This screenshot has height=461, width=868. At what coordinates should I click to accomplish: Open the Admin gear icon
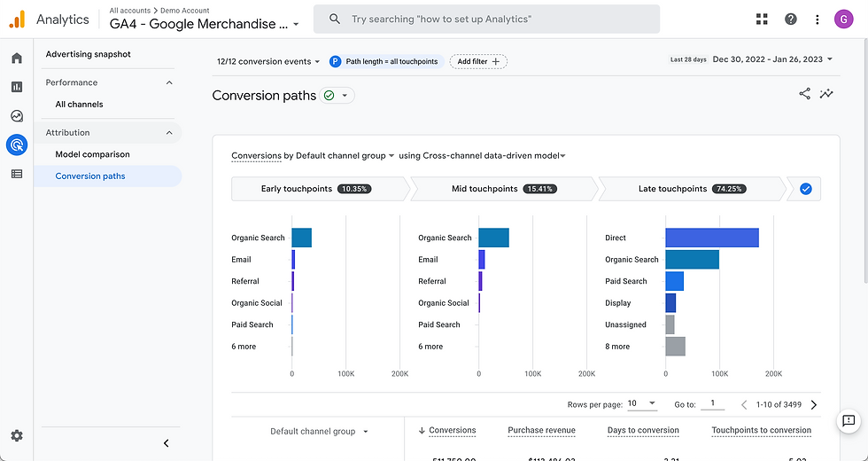click(x=17, y=435)
